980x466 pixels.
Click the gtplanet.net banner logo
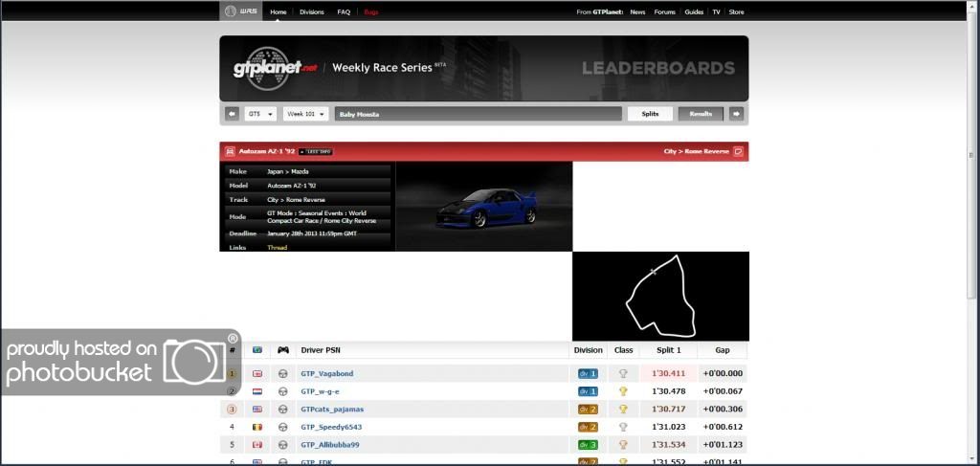[276, 68]
